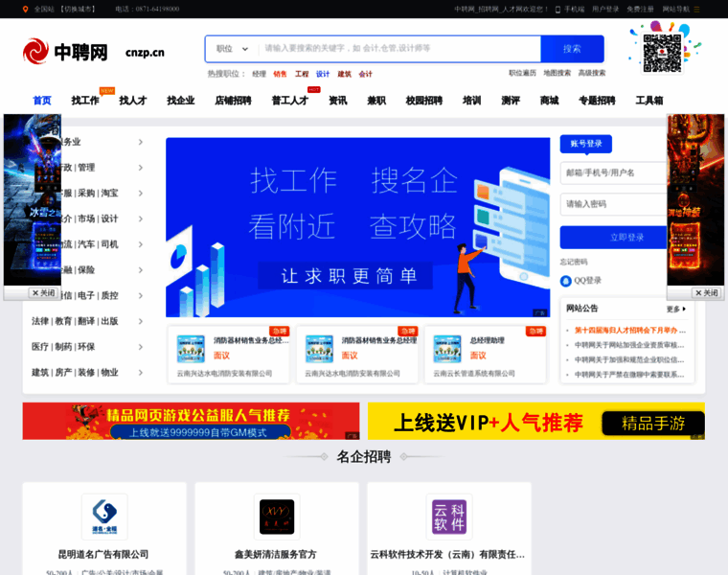Open the 地图搜索 link
The width and height of the screenshot is (728, 575).
pos(557,73)
